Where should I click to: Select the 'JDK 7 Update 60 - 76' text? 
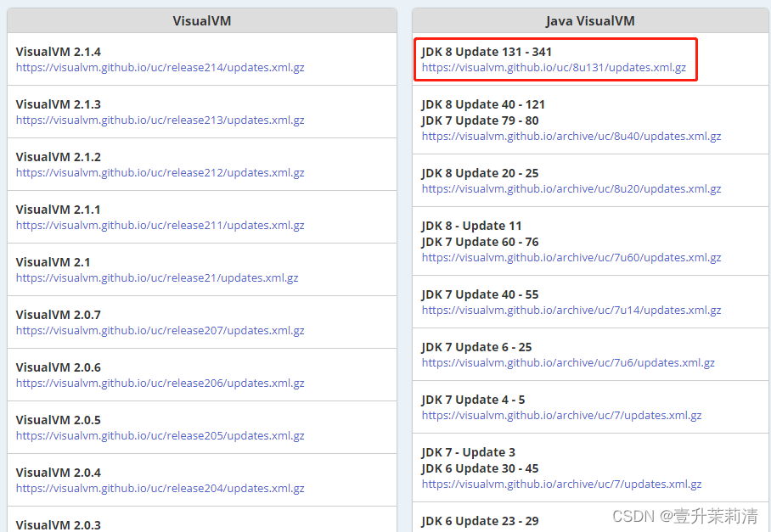coord(480,242)
